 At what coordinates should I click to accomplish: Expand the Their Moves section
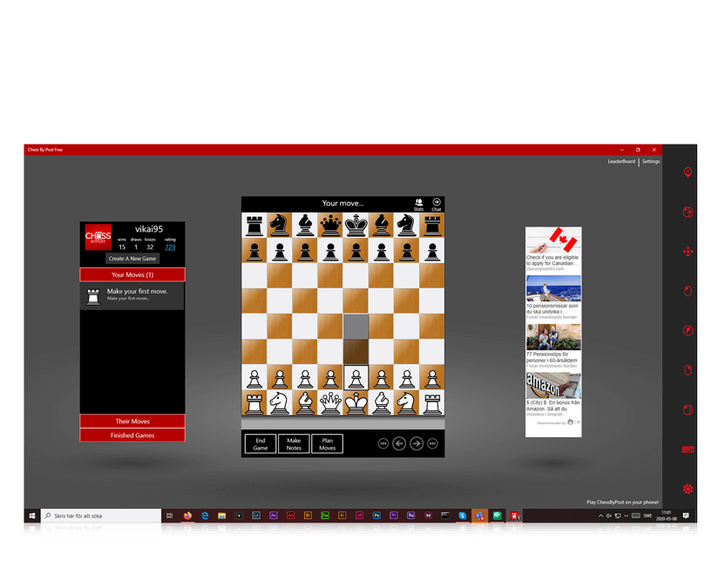tap(132, 421)
